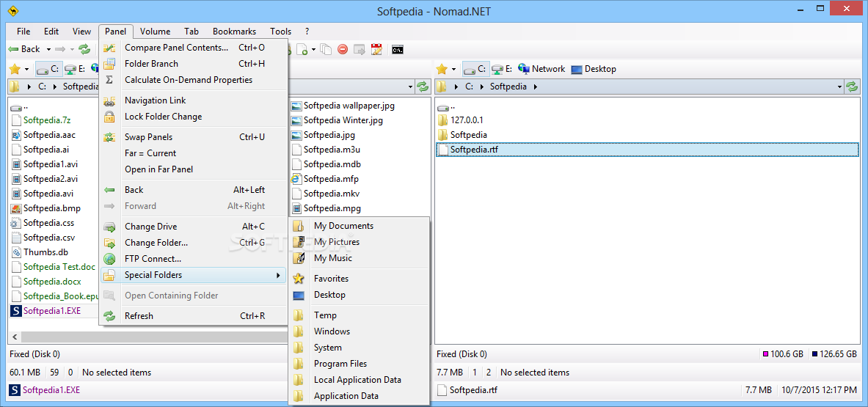Open the Back button history dropdown arrow
Viewport: 868px width, 407px height.
48,49
